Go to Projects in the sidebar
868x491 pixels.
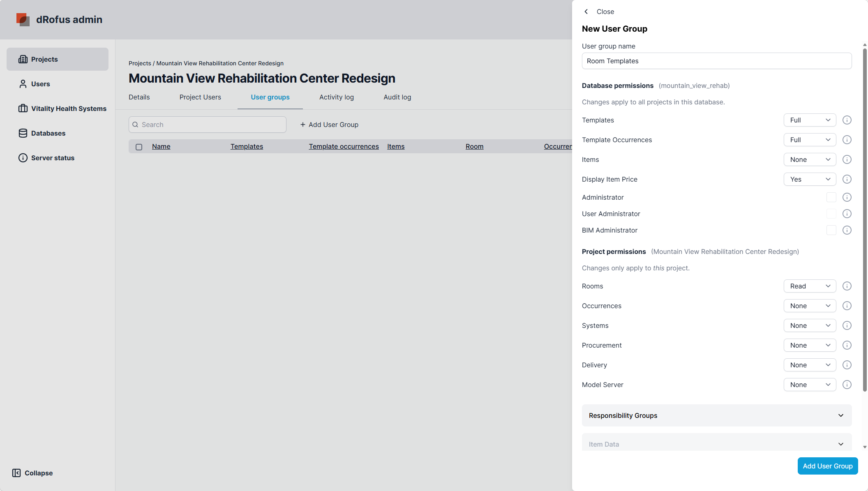pos(58,59)
